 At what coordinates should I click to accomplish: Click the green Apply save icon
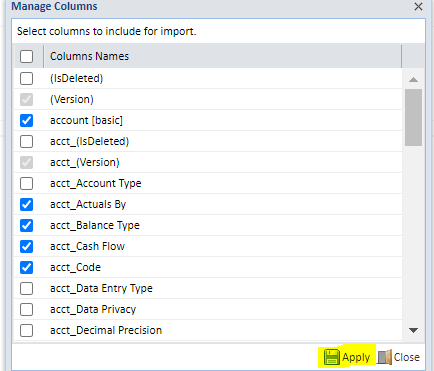click(331, 357)
